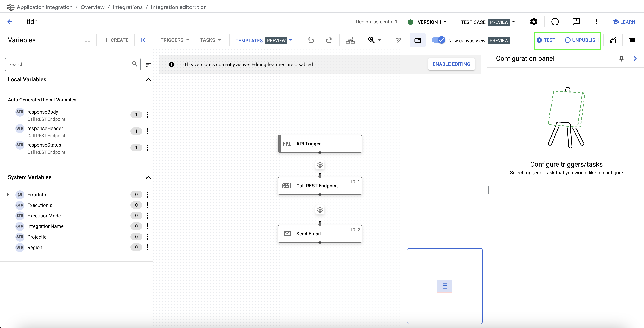Click the ENABLE EDITING button

[x=451, y=64]
